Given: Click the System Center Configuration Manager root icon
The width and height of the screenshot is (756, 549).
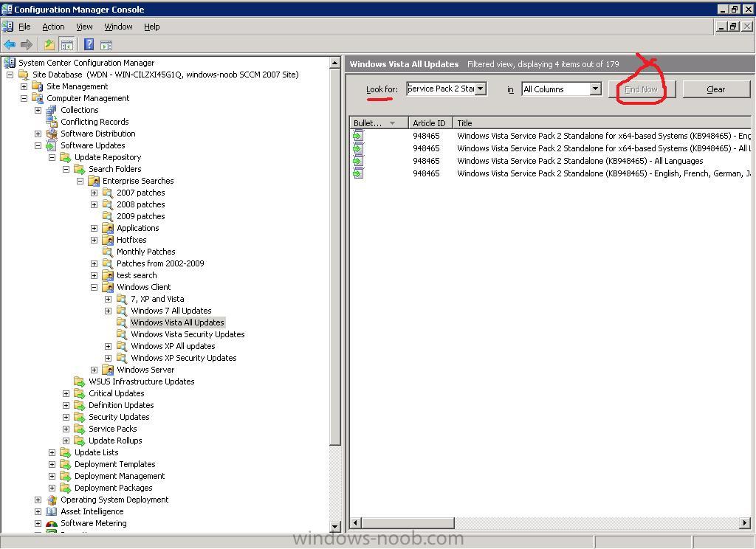Looking at the screenshot, I should tap(9, 62).
